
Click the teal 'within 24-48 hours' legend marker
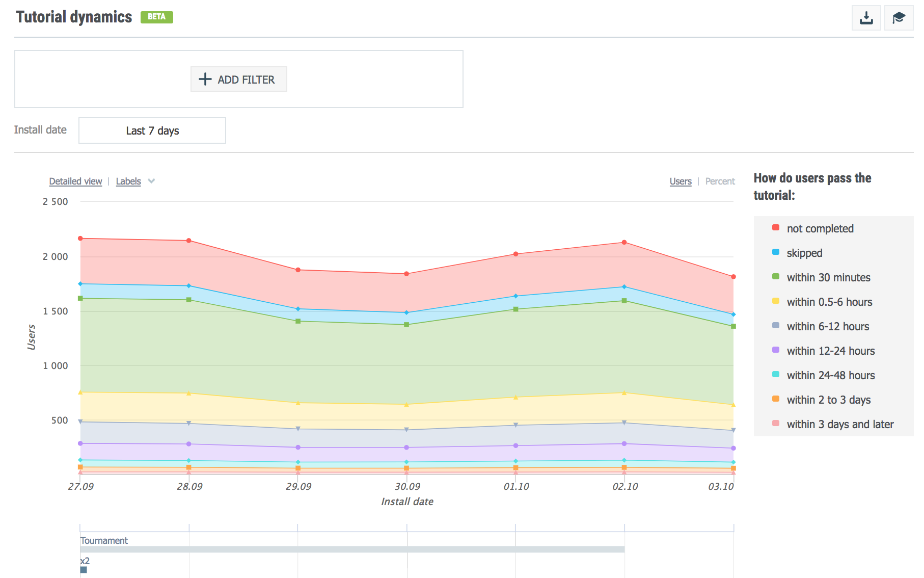[x=776, y=375]
